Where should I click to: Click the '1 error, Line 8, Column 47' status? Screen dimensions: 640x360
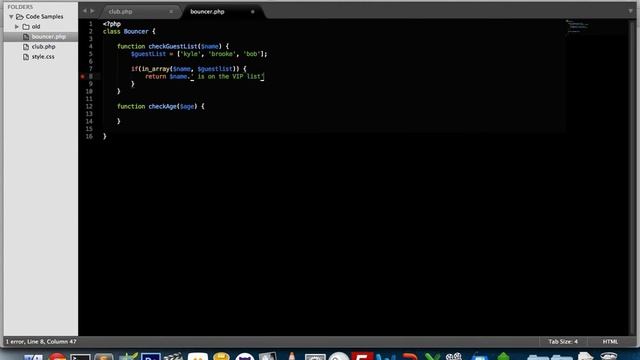point(41,341)
